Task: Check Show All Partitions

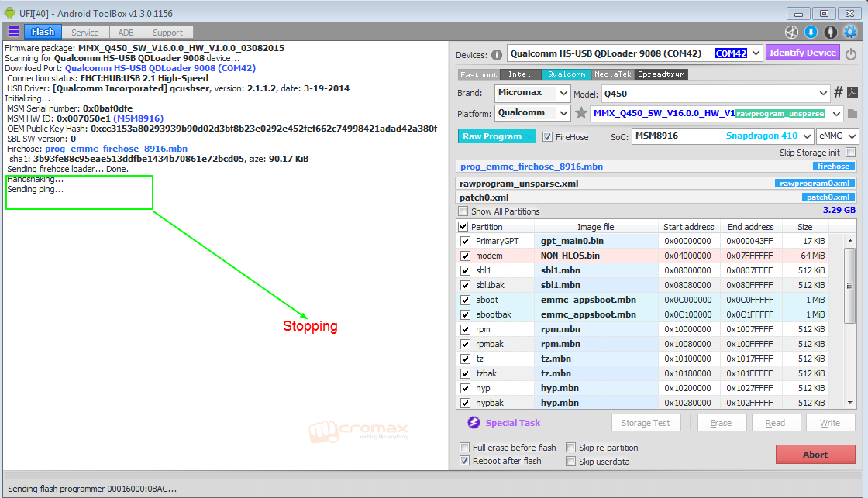Action: point(463,211)
